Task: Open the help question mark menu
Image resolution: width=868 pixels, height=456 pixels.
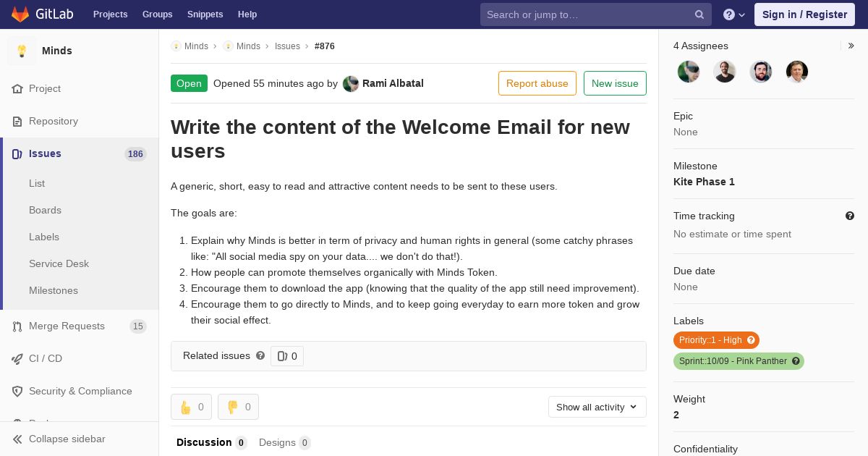Action: pyautogui.click(x=734, y=14)
